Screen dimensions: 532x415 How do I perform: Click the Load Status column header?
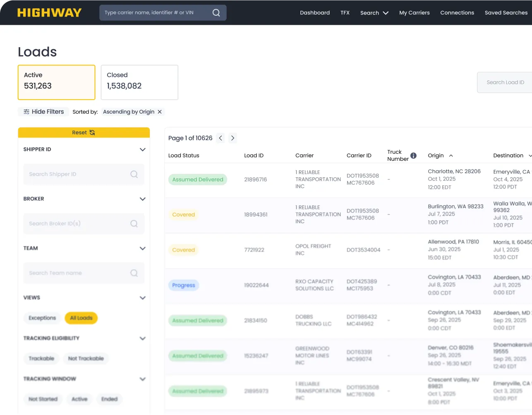184,155
